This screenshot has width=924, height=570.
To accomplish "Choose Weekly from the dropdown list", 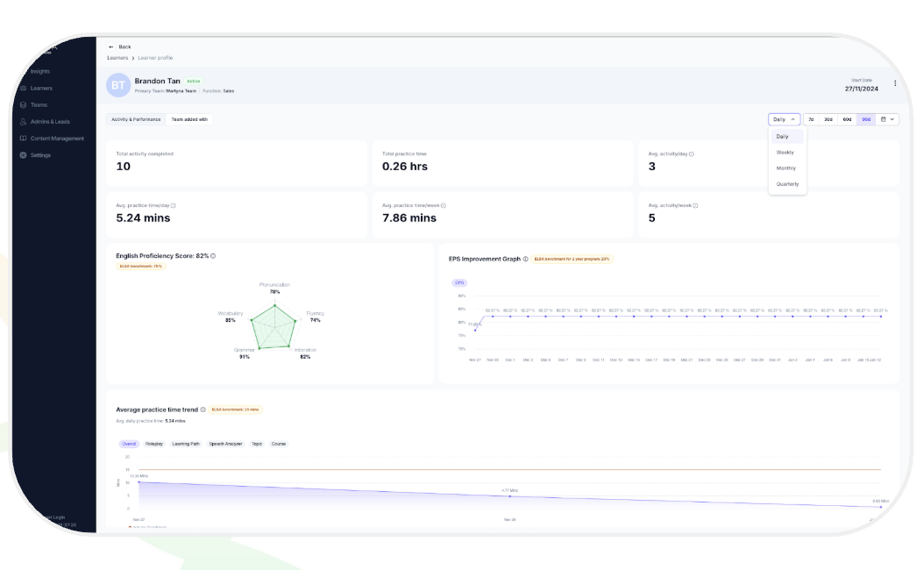I will (x=785, y=152).
